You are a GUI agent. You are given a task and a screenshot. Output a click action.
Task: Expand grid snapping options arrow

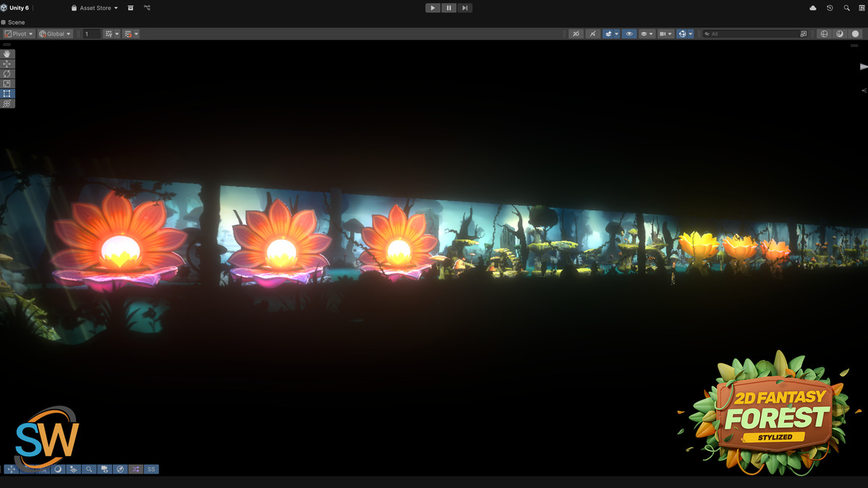[x=117, y=34]
